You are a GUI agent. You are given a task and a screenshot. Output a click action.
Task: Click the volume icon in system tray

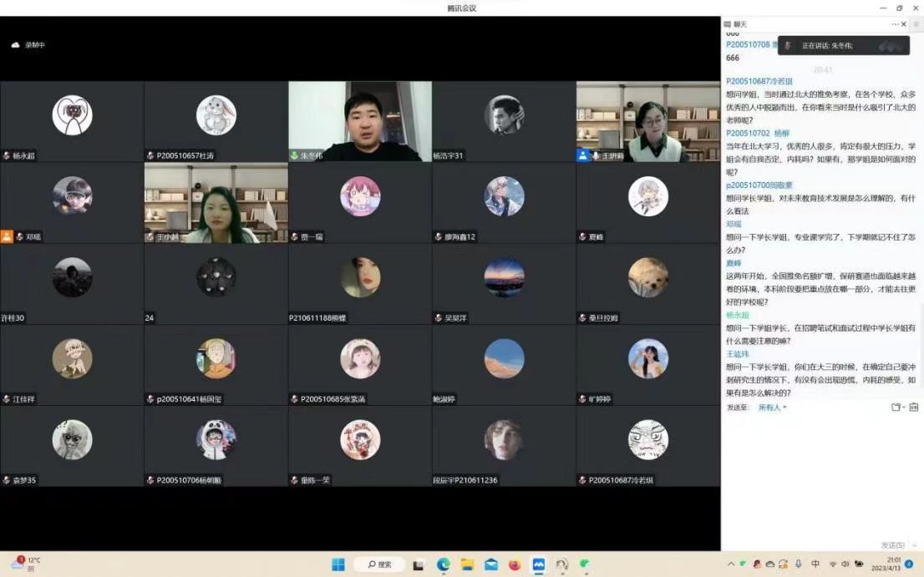coord(845,564)
